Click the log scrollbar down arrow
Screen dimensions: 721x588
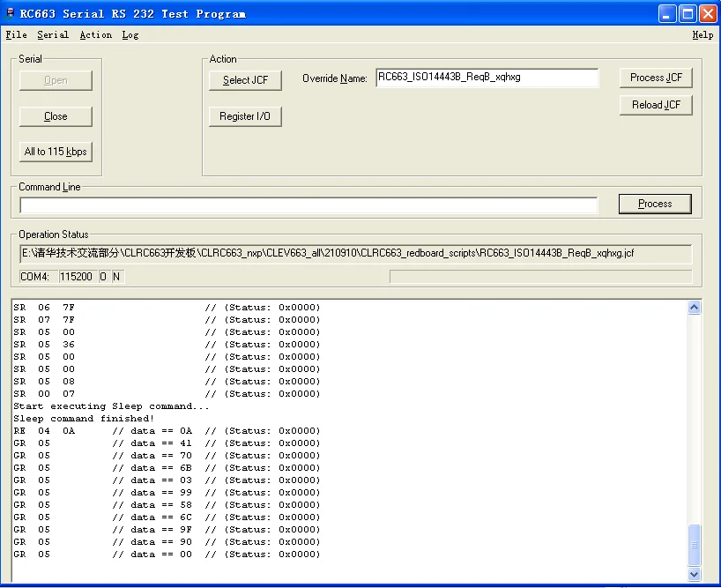tap(694, 574)
